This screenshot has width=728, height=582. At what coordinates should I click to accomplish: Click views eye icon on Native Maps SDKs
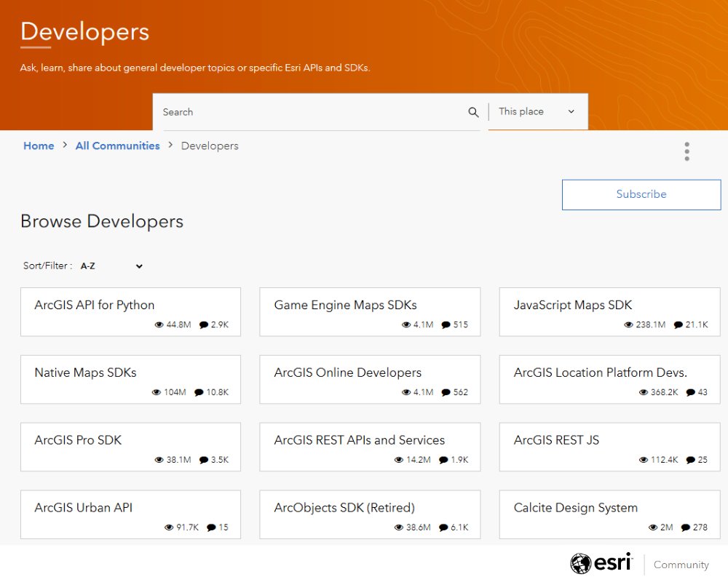(x=157, y=392)
